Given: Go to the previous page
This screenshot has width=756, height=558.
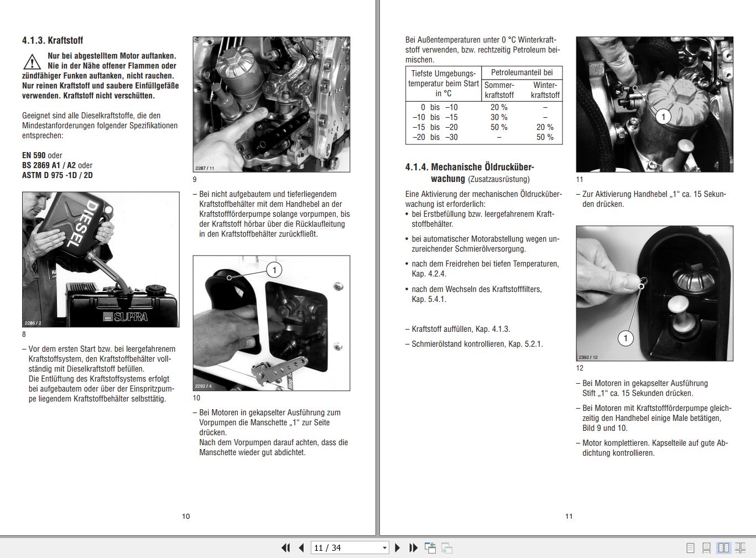Looking at the screenshot, I should 301,547.
